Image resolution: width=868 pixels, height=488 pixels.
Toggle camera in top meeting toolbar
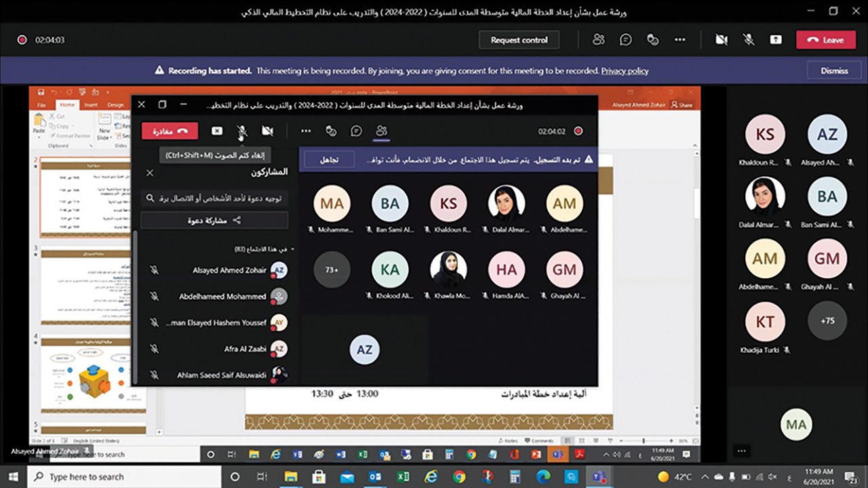[x=722, y=40]
